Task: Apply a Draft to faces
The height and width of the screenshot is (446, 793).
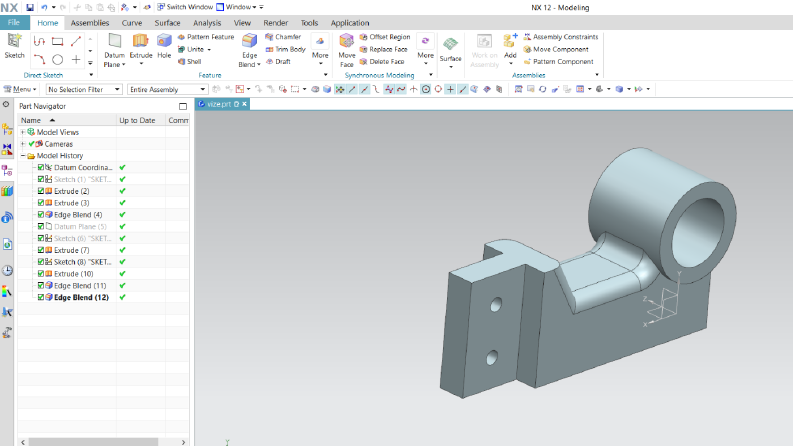Action: click(278, 62)
